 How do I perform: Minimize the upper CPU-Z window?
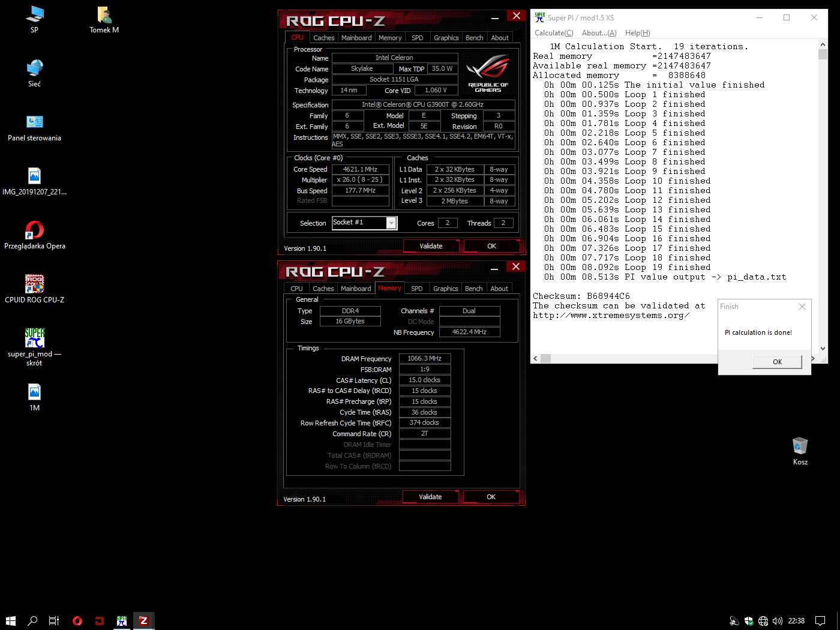[x=494, y=18]
